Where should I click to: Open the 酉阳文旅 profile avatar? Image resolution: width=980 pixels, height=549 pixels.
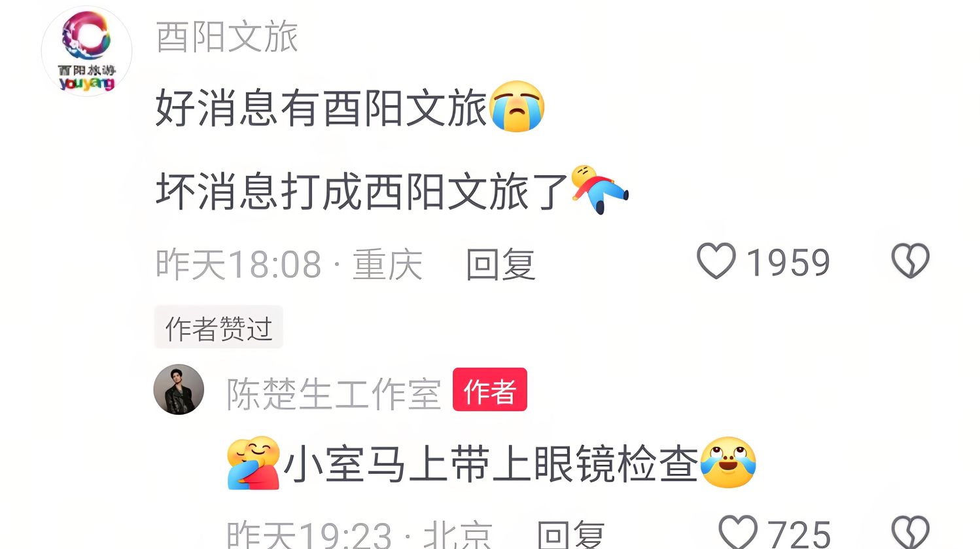[x=86, y=51]
